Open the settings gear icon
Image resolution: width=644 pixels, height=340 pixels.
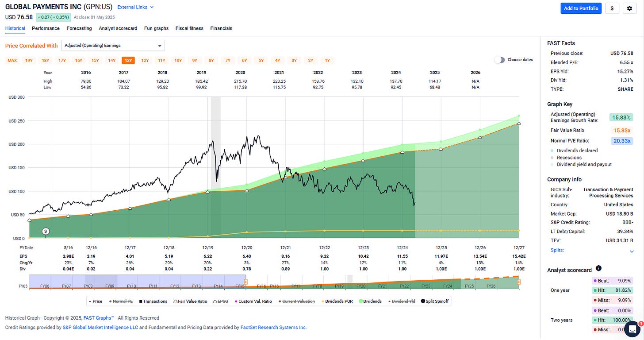[629, 8]
